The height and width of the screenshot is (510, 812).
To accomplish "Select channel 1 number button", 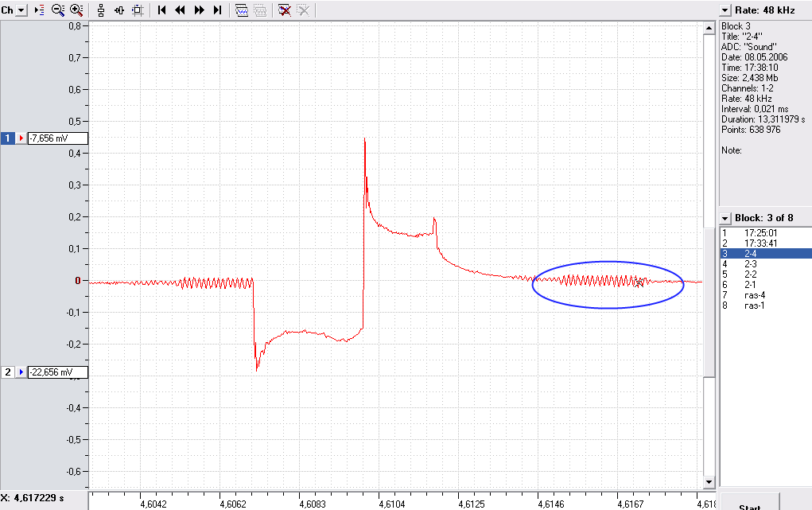I will (x=8, y=138).
